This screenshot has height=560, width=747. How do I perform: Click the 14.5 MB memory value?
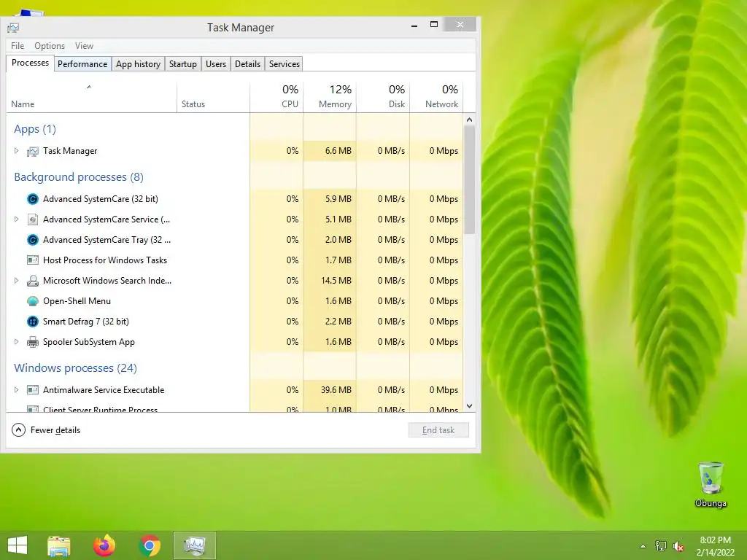336,281
